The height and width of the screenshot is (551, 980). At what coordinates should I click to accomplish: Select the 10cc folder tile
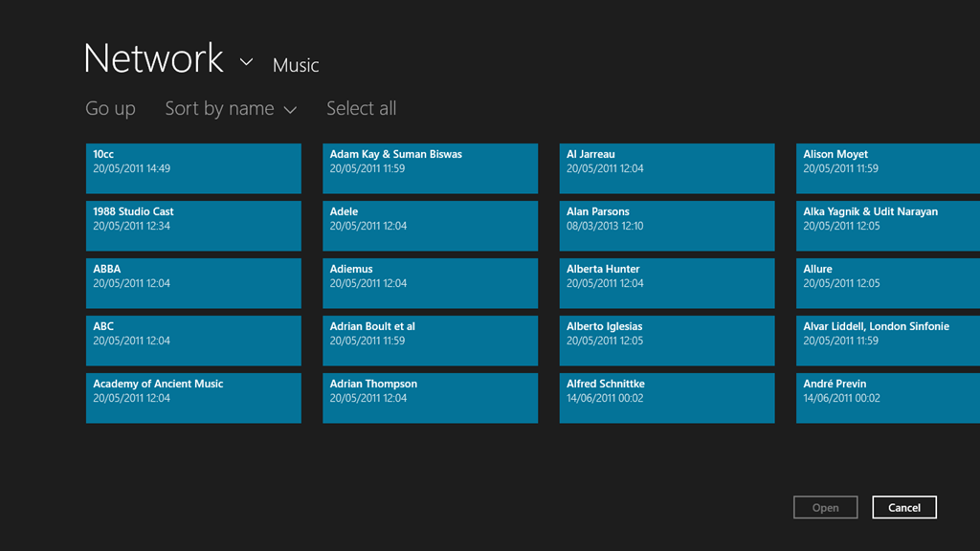(193, 168)
